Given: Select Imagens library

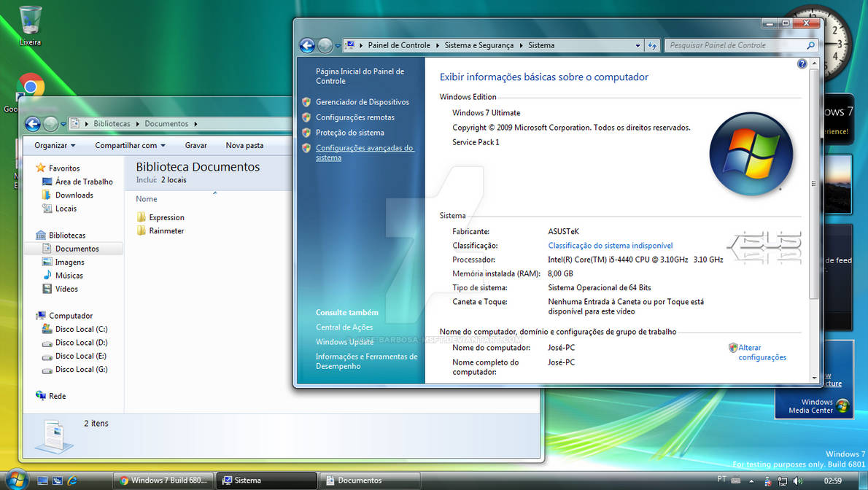Looking at the screenshot, I should [70, 262].
